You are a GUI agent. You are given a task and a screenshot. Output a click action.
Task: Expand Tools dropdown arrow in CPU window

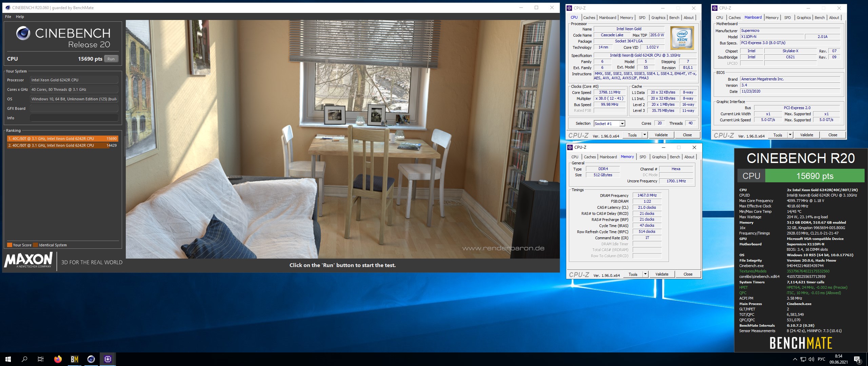(x=645, y=135)
